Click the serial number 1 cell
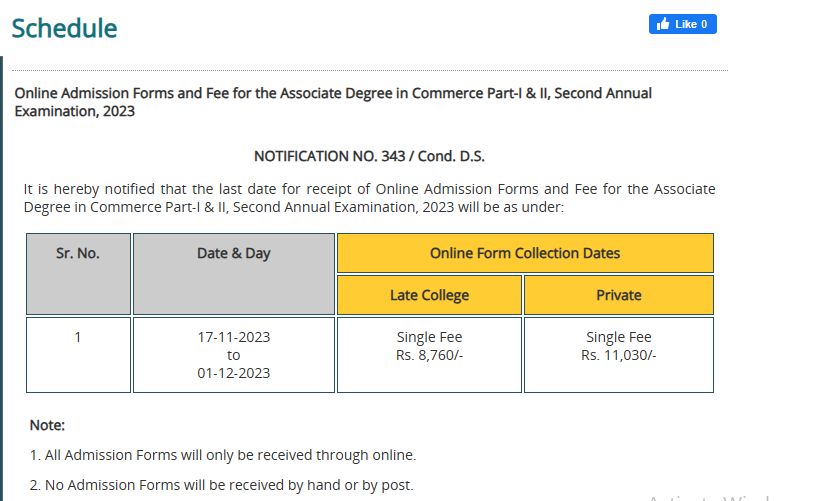The image size is (821, 501). (78, 354)
